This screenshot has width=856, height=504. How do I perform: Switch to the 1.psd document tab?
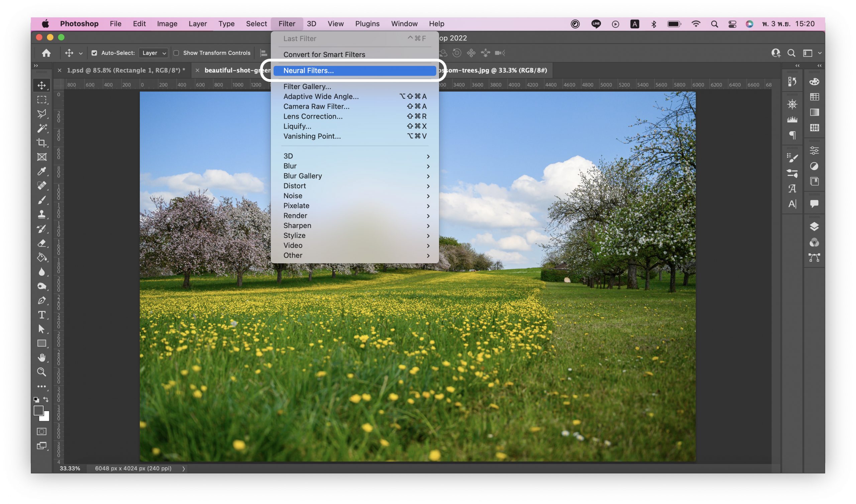tap(126, 70)
